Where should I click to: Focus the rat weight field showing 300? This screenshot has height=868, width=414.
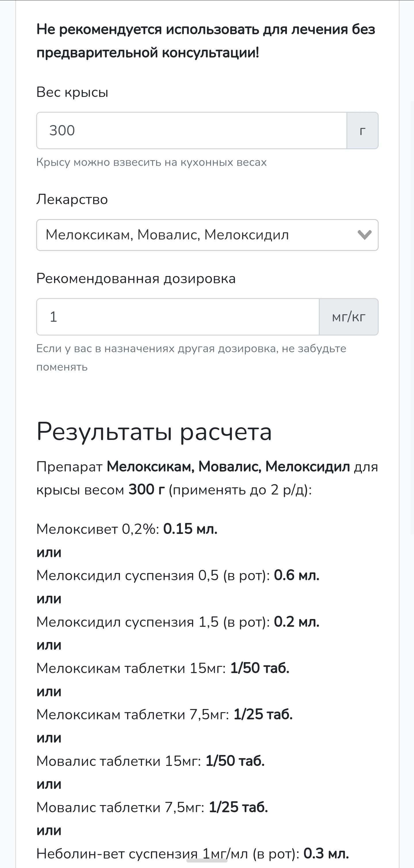point(191,131)
